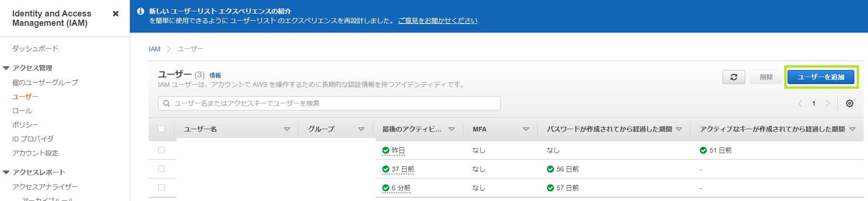Sort by ユーザー名 column arrow
This screenshot has height=201, width=868.
click(287, 129)
